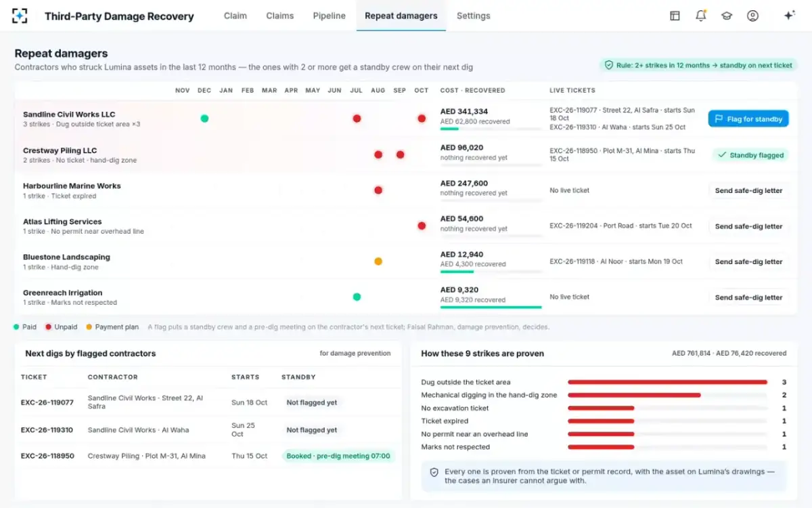Click the AED 341,334 cost value

click(464, 111)
